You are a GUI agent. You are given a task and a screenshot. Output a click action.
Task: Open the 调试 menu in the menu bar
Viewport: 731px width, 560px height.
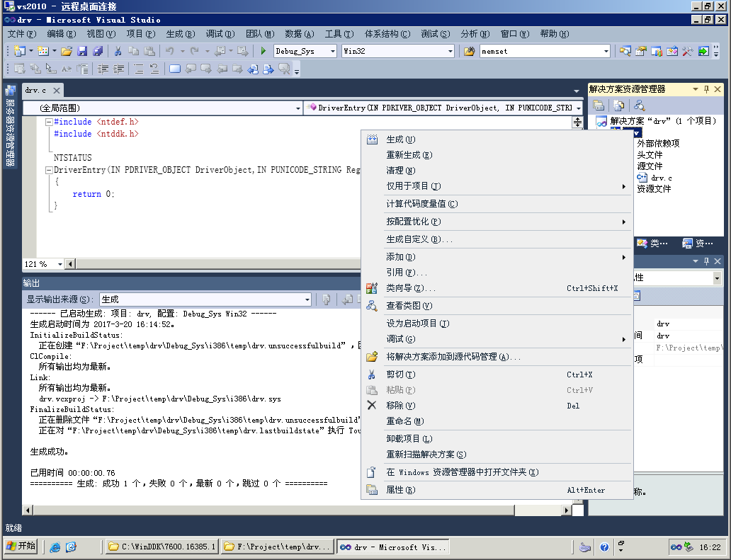tap(220, 34)
